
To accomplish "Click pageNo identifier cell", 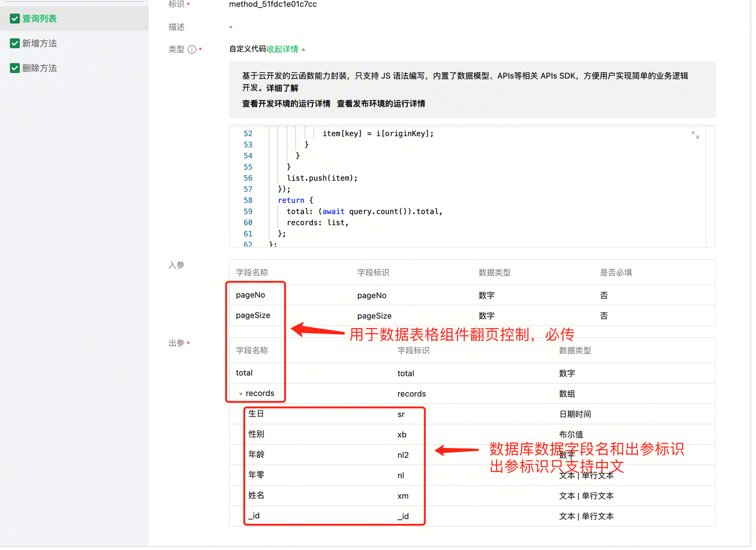I will coord(372,295).
